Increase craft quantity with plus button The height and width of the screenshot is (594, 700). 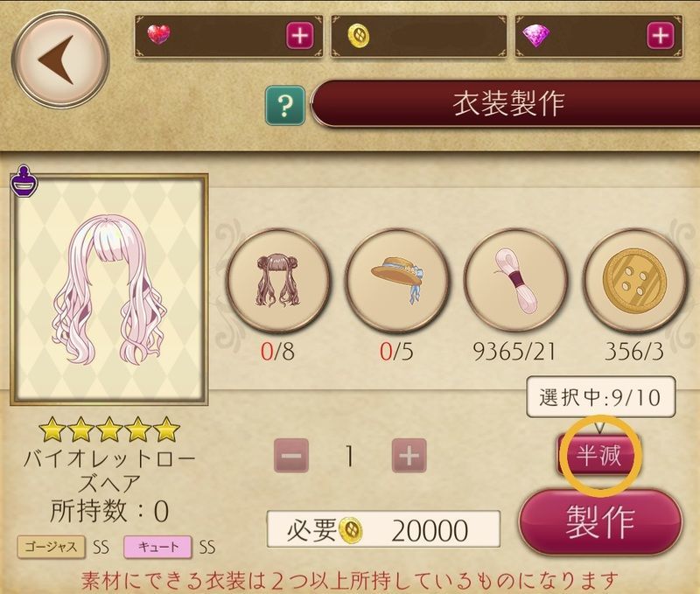409,456
